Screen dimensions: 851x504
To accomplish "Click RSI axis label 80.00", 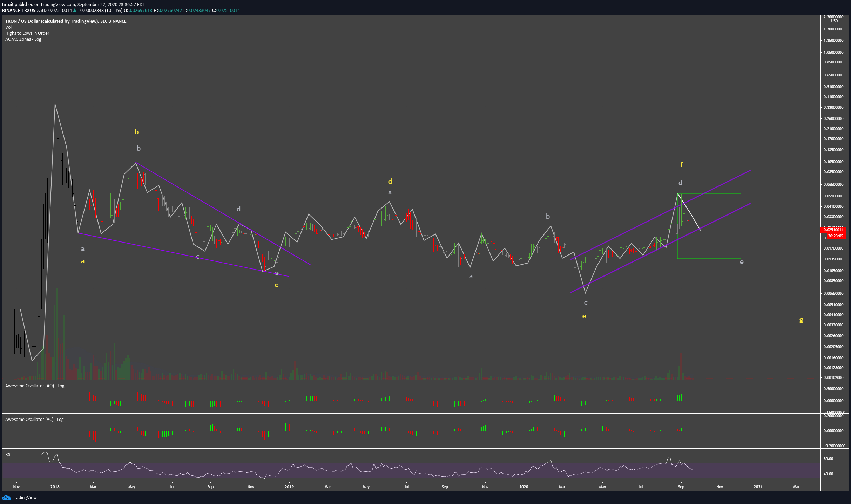I will 828,459.
